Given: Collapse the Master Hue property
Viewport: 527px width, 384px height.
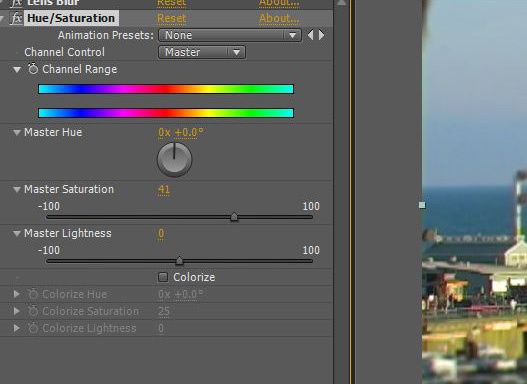Looking at the screenshot, I should (x=16, y=133).
